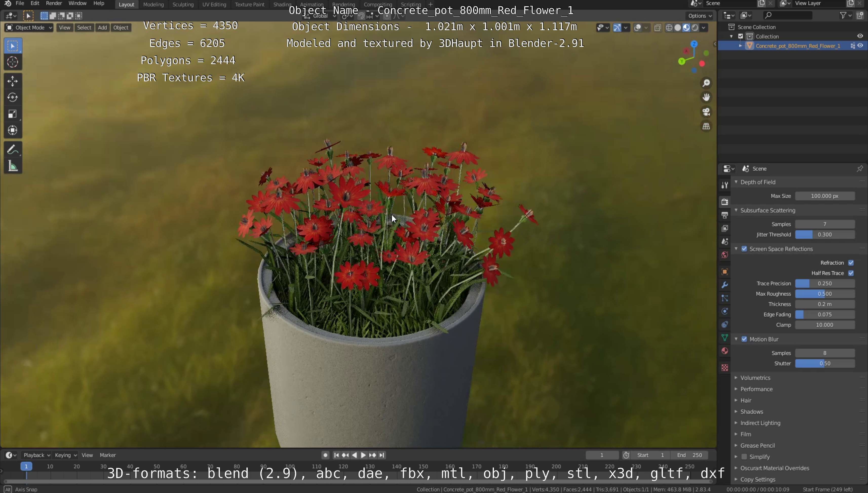Select the Transform tool
Viewport: 868px width, 493px height.
13,130
